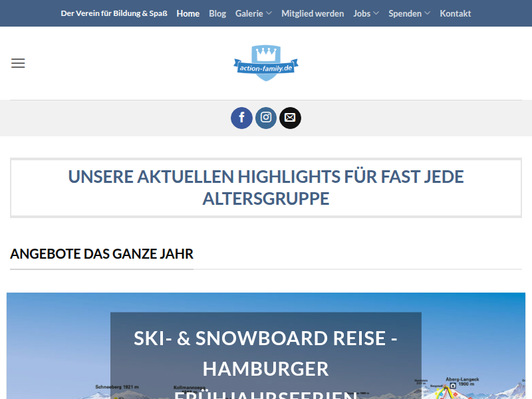Click the Galerie menu label
Screen dimensions: 532x399
(x=249, y=13)
